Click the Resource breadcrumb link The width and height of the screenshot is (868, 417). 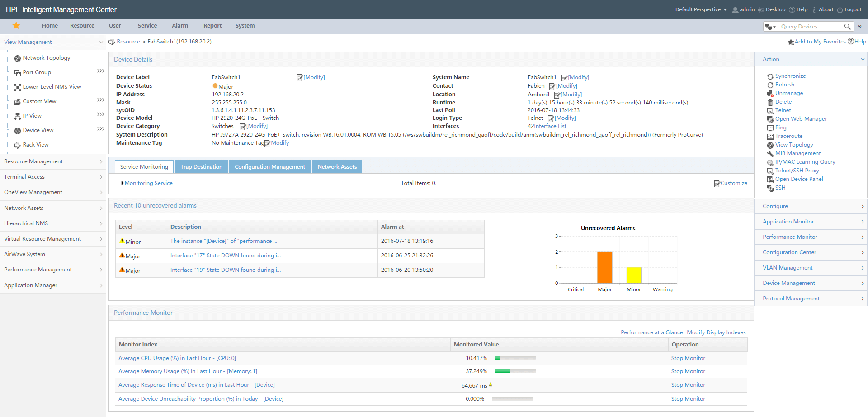pos(128,42)
